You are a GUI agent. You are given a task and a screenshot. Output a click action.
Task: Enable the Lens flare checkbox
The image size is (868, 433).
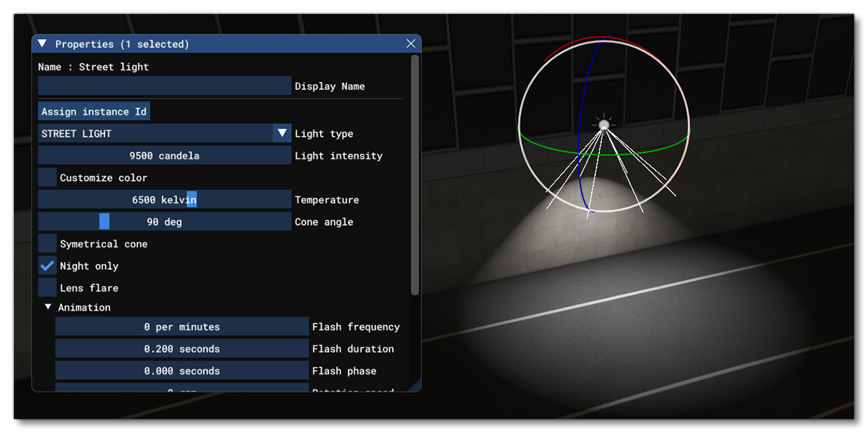click(48, 288)
